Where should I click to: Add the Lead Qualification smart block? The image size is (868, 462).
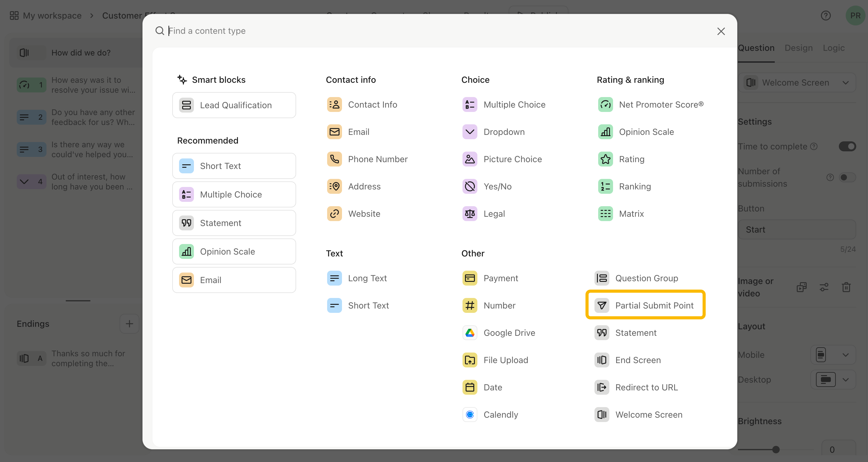234,105
